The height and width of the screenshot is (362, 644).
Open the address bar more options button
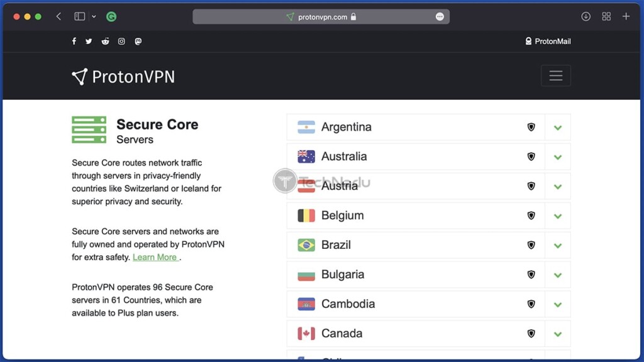tap(440, 17)
